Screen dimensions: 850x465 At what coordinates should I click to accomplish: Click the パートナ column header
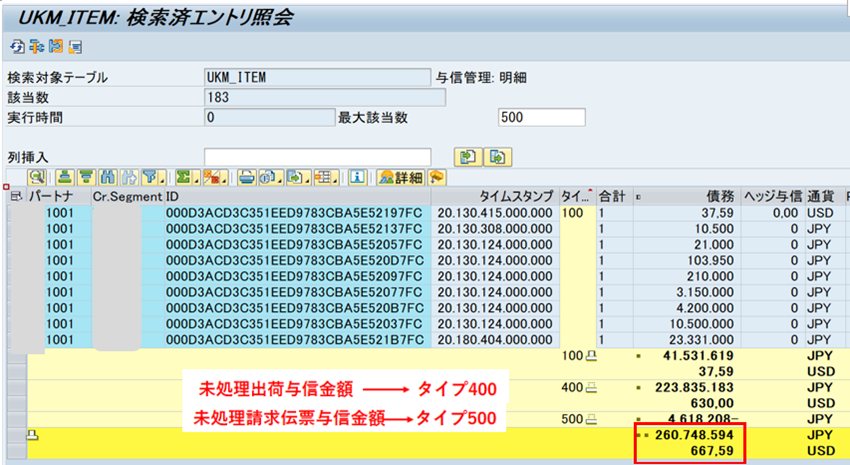[x=59, y=196]
